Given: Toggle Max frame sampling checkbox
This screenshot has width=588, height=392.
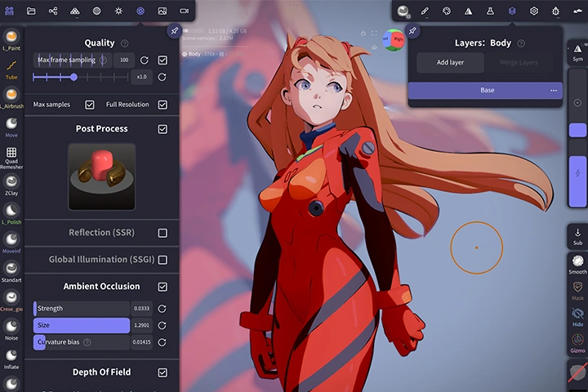Looking at the screenshot, I should pos(163,60).
